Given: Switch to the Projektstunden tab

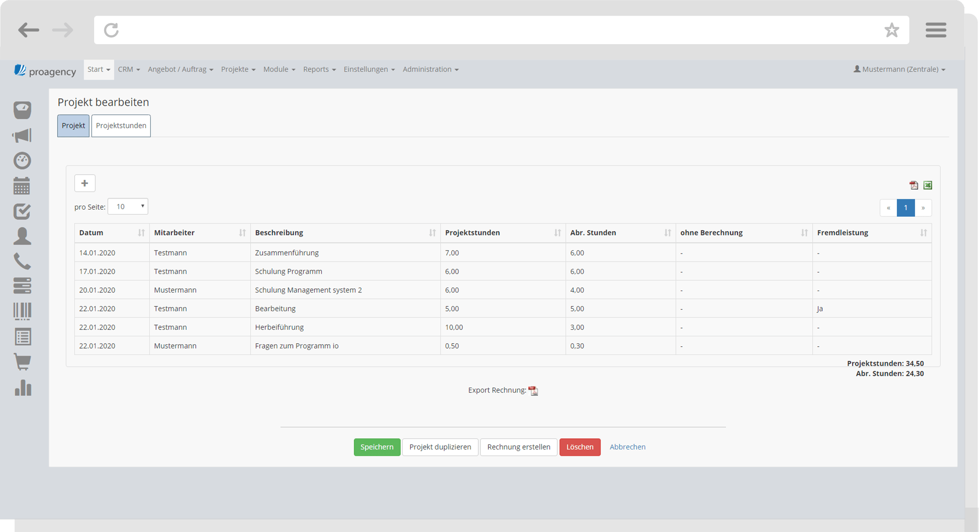Looking at the screenshot, I should pos(121,126).
